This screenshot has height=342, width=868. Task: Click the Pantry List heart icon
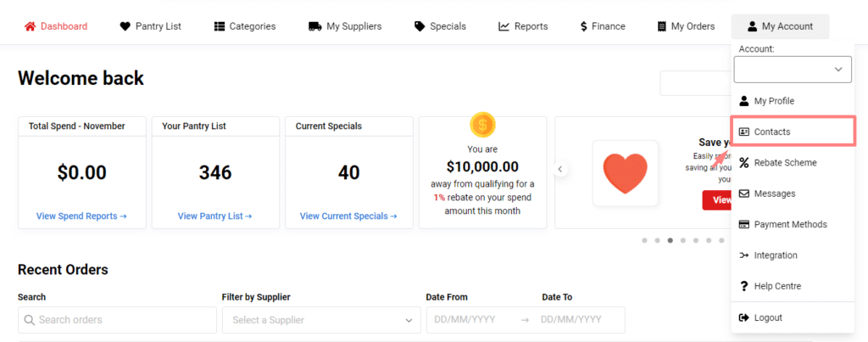point(125,26)
